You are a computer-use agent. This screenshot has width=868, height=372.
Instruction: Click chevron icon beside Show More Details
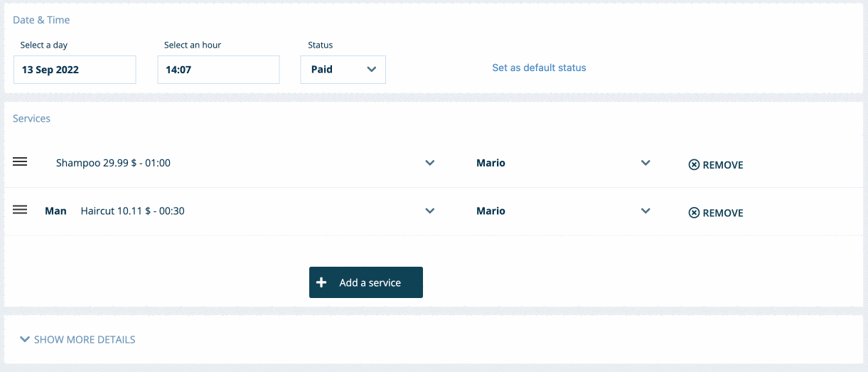(26, 339)
